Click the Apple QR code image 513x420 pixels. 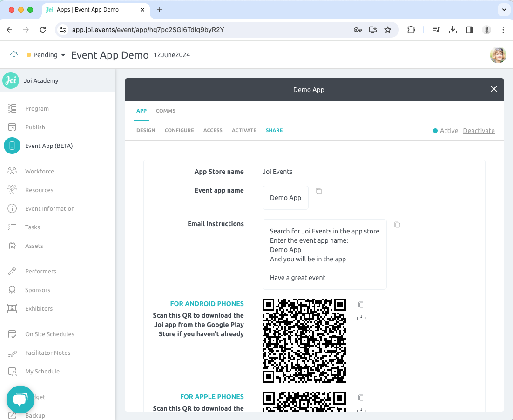coord(304,402)
